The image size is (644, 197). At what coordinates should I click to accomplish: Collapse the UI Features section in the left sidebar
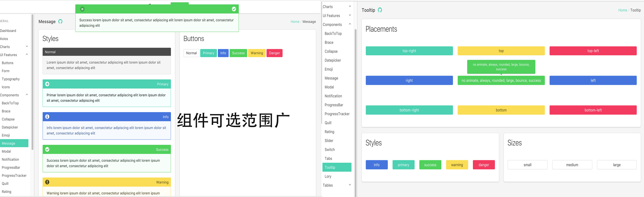[x=27, y=55]
